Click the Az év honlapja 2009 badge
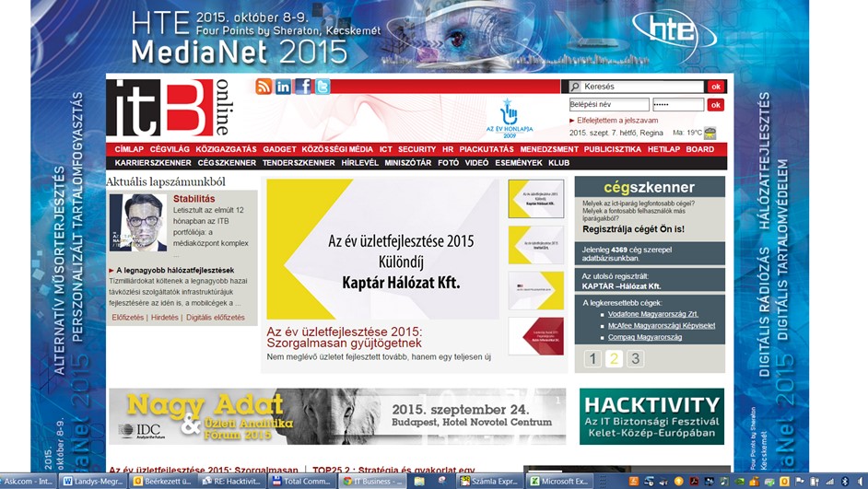This screenshot has width=868, height=489. pyautogui.click(x=509, y=119)
